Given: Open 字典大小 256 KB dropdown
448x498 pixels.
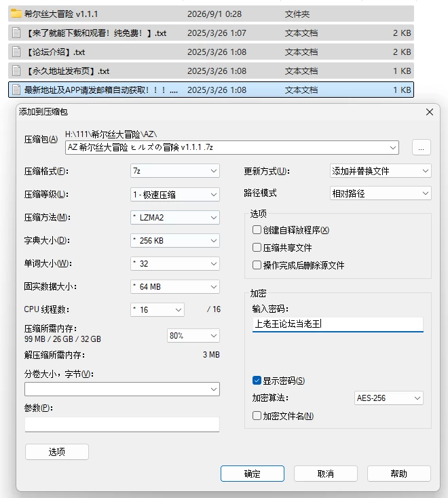Looking at the screenshot, I should coord(174,240).
